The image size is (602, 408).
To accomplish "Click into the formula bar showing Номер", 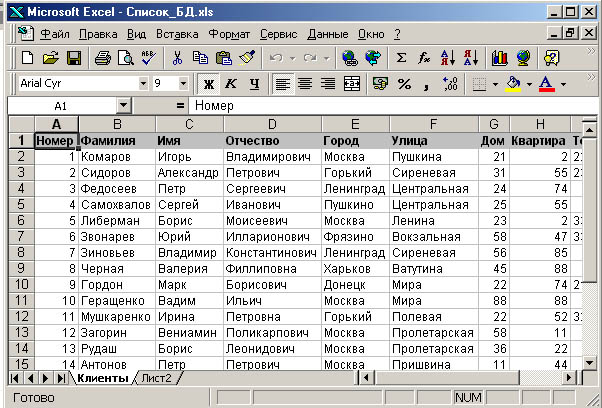I will tap(393, 106).
